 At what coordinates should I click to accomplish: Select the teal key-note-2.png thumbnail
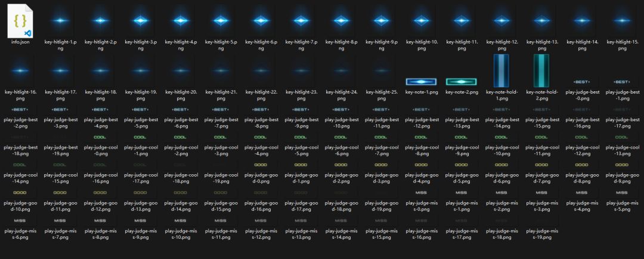pyautogui.click(x=462, y=81)
